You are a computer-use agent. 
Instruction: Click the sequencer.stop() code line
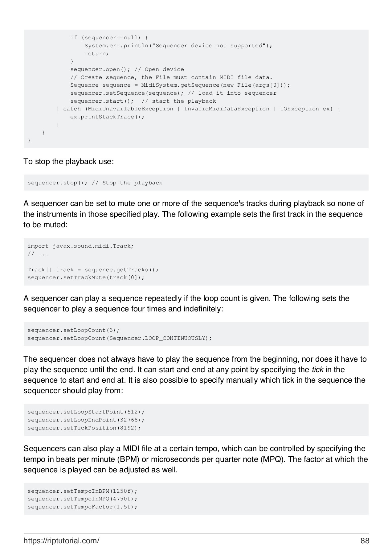tap(95, 183)
